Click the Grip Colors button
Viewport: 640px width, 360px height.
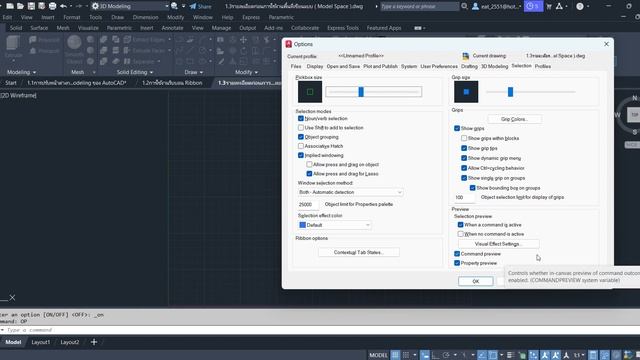pos(514,119)
